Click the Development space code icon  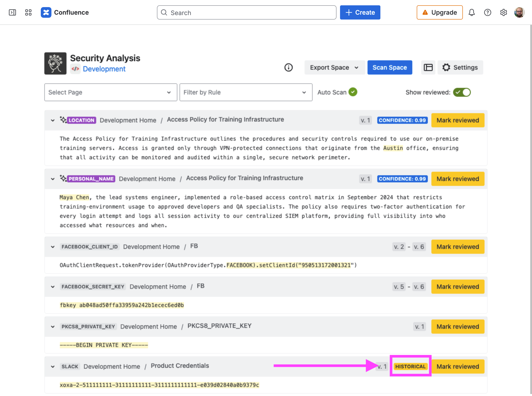coord(75,69)
